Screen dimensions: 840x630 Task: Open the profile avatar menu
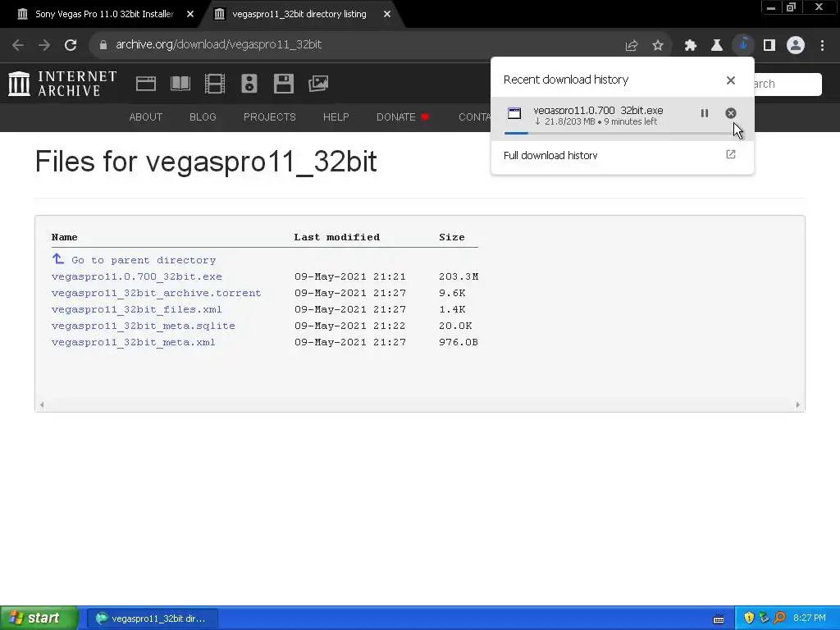point(796,45)
